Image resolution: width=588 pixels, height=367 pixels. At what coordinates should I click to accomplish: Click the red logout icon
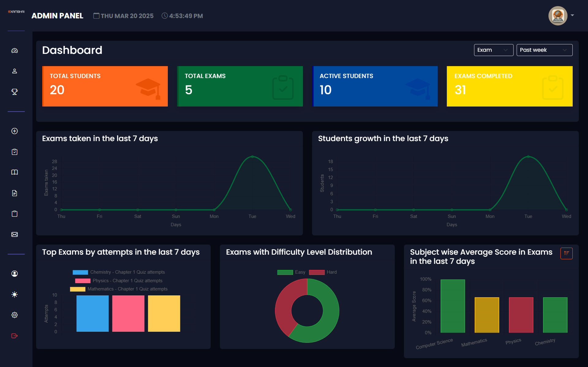pos(14,336)
